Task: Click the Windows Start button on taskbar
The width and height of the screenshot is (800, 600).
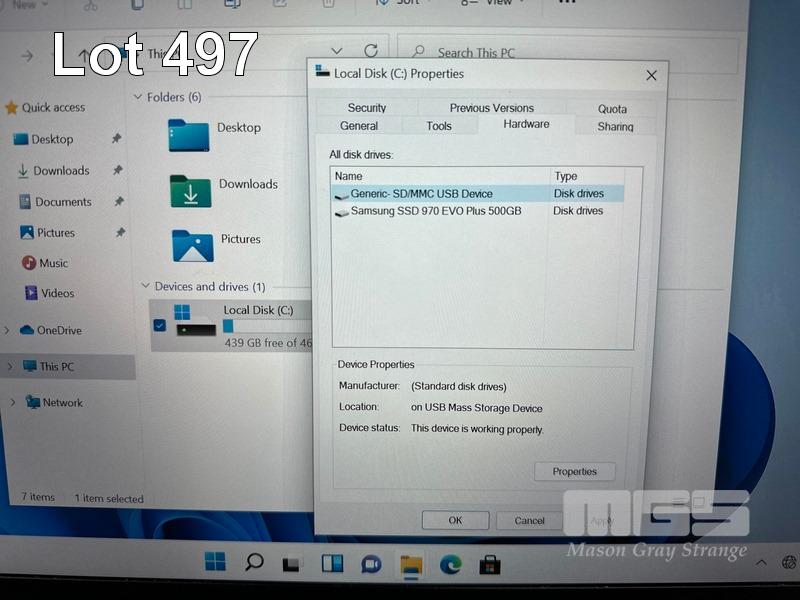Action: click(x=215, y=562)
